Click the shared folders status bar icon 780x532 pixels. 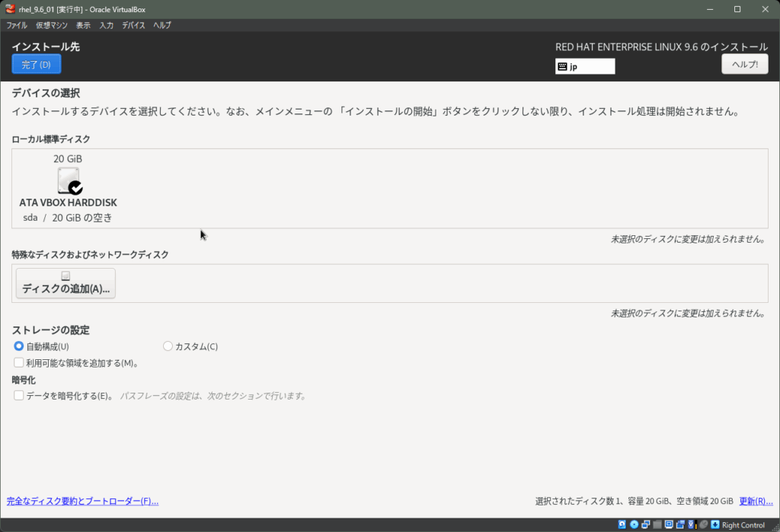click(x=657, y=524)
